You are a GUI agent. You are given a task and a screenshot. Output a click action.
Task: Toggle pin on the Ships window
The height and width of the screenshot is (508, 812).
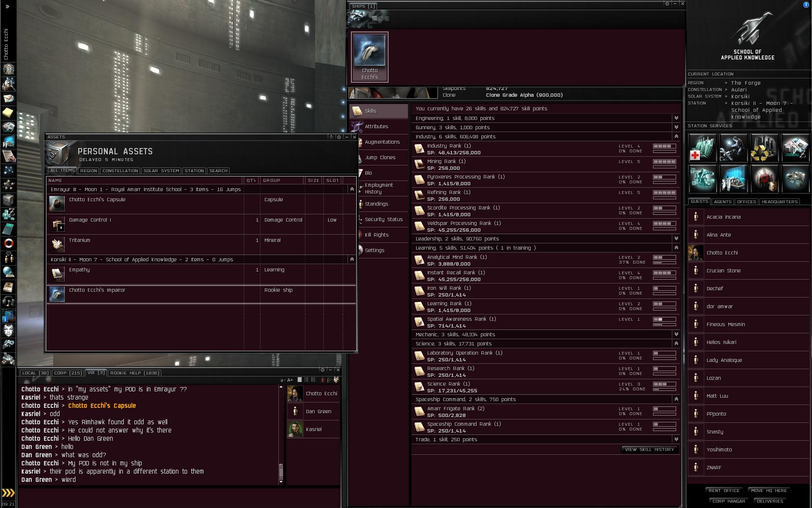click(x=667, y=3)
